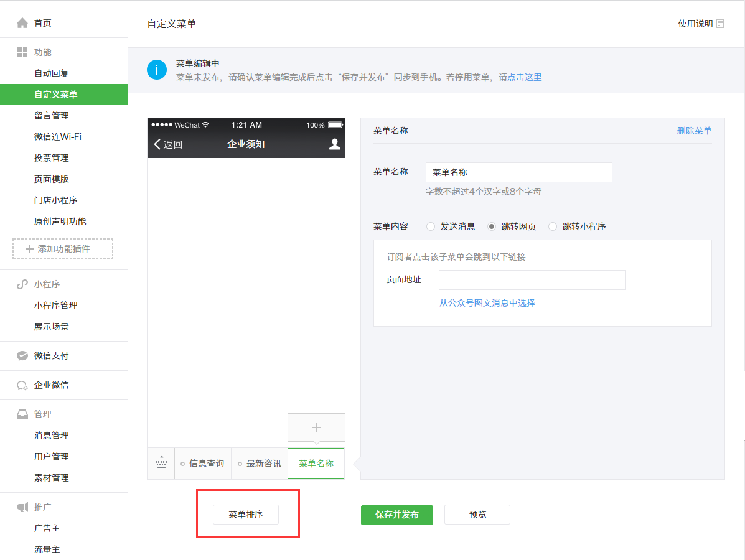Viewport: 745px width, 560px height.
Task: Click the 微信支付 icon
Action: point(22,356)
